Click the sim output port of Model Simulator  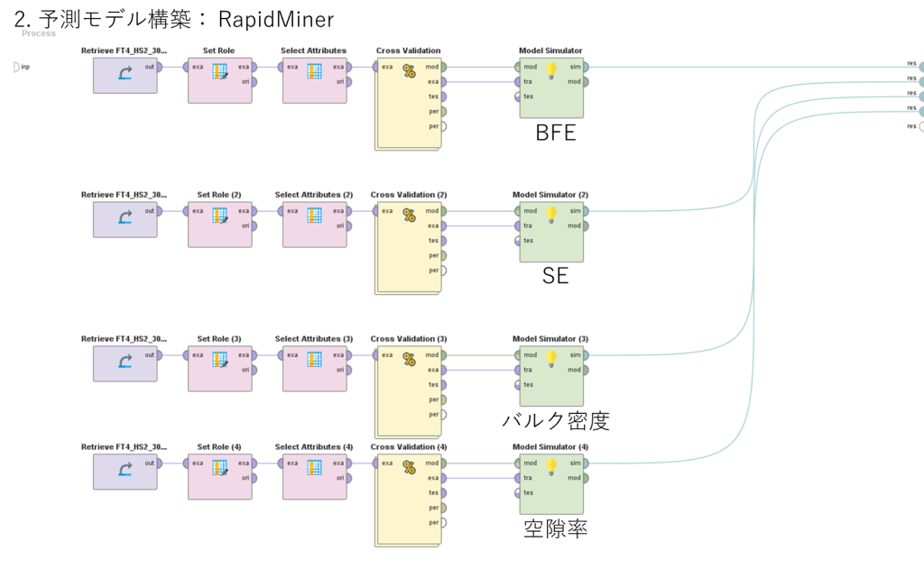(586, 67)
